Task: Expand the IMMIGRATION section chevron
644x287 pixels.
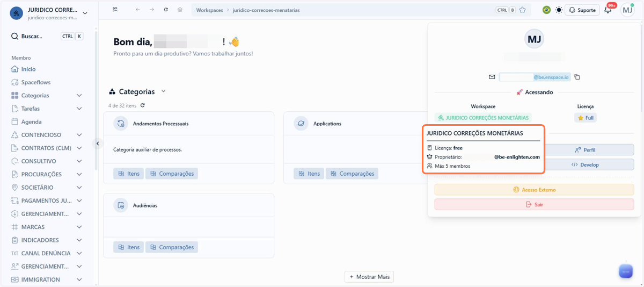Action: 79,279
